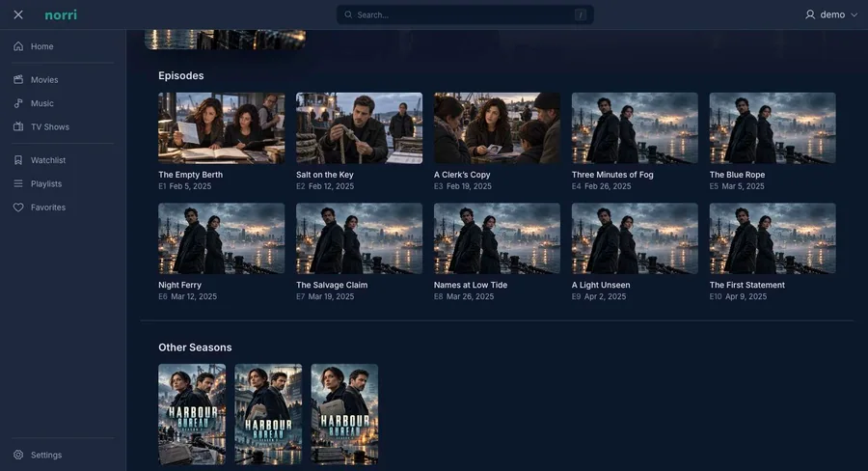868x471 pixels.
Task: Open Salt on the Key episode thumbnail
Action: click(360, 128)
